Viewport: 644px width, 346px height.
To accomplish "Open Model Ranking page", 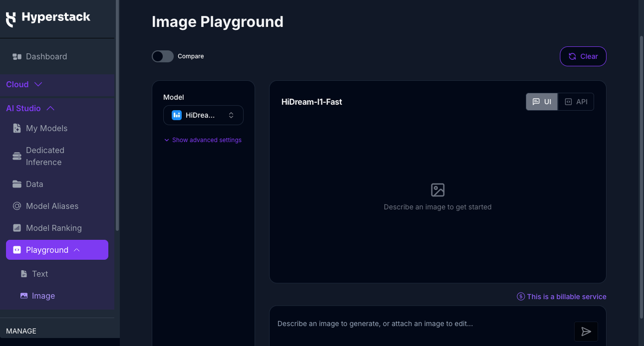I will [57, 228].
